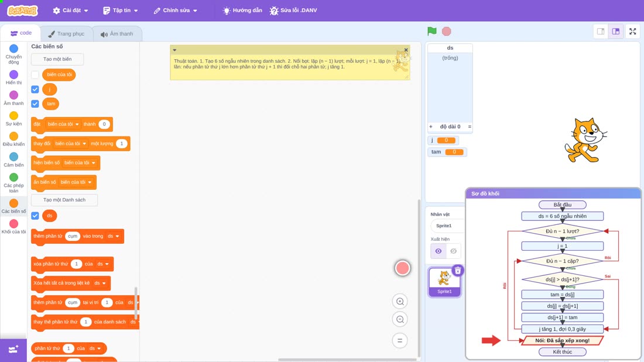Image resolution: width=644 pixels, height=362 pixels.
Task: Uncheck the ds list checkbox
Action: (35, 216)
